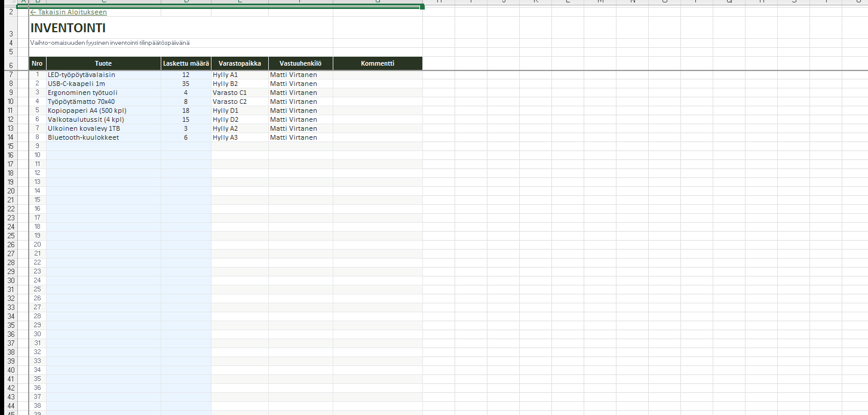Image resolution: width=868 pixels, height=415 pixels.
Task: Select the Laskettu määrä header cell
Action: [x=186, y=63]
